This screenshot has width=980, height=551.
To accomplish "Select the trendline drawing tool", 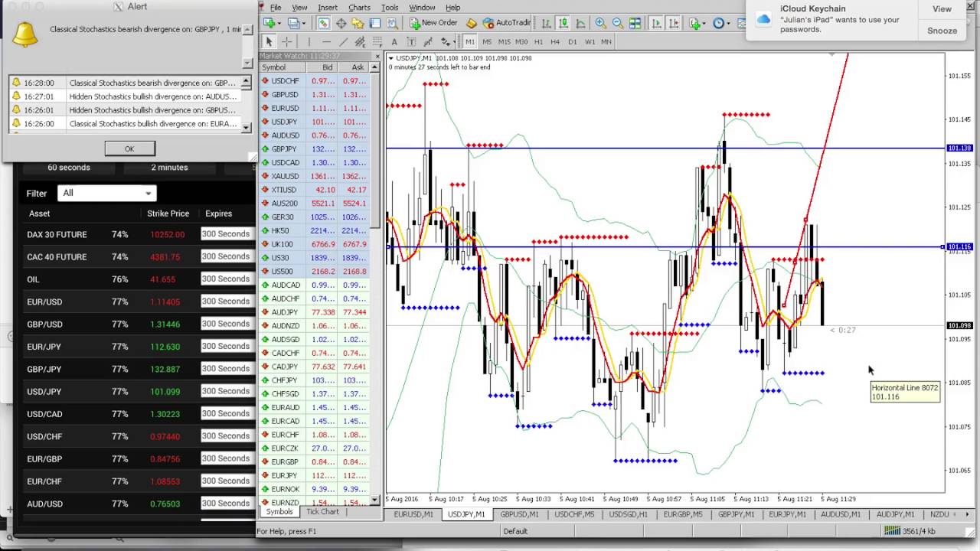I will click(x=343, y=41).
